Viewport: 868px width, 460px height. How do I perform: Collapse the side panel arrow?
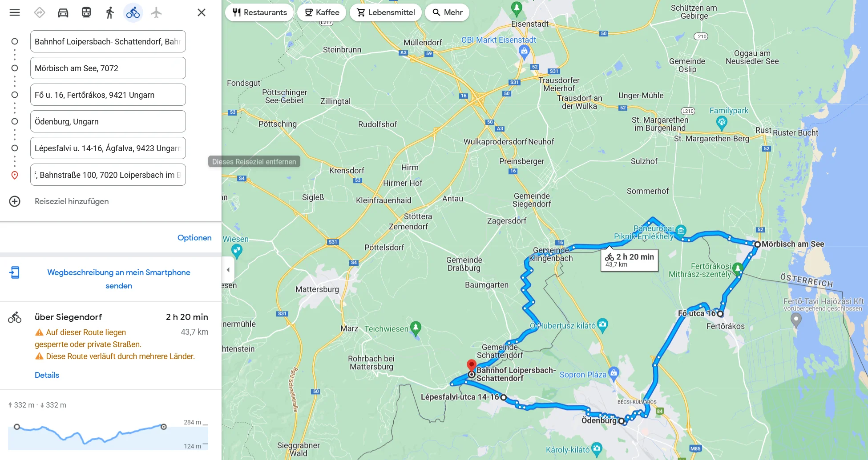[x=228, y=270]
